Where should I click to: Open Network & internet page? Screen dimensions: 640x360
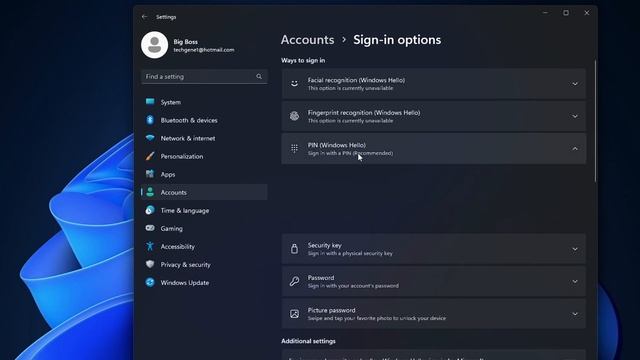point(204,138)
